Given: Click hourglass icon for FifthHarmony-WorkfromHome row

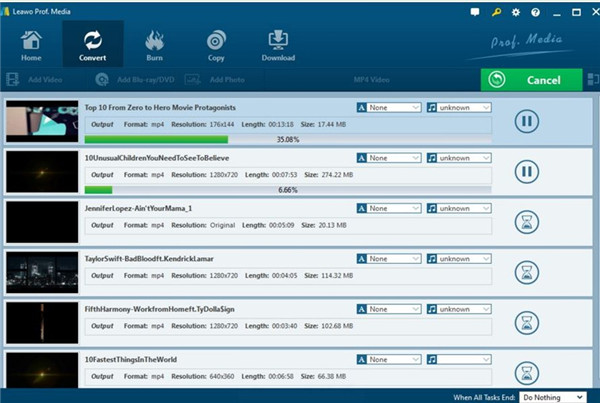Looking at the screenshot, I should pyautogui.click(x=527, y=323).
